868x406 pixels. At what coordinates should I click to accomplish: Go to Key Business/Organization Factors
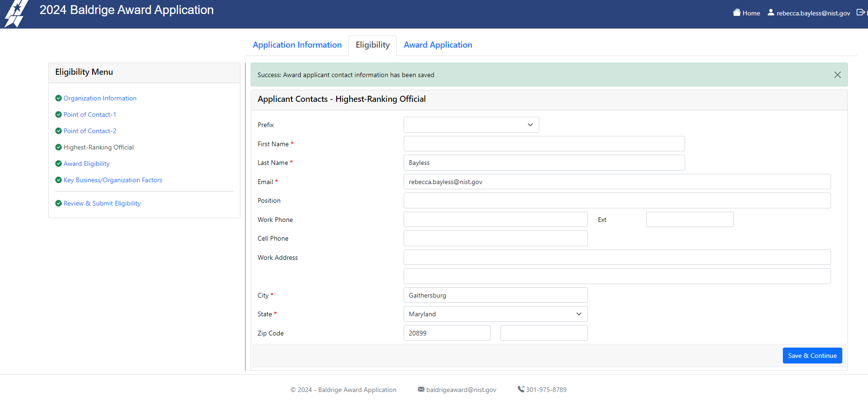click(x=113, y=180)
